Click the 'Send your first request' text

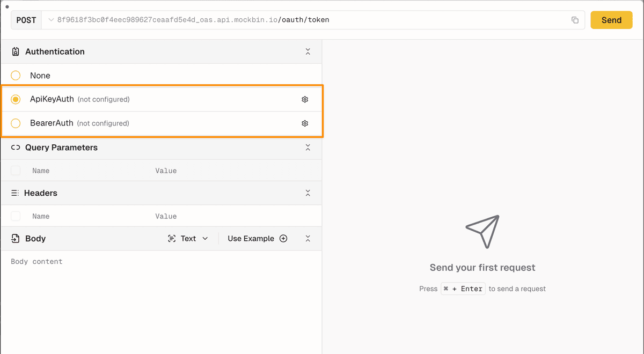(x=482, y=268)
